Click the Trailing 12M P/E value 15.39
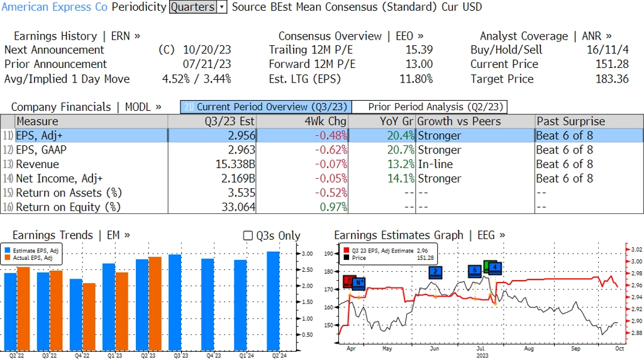The width and height of the screenshot is (644, 360). tap(419, 50)
